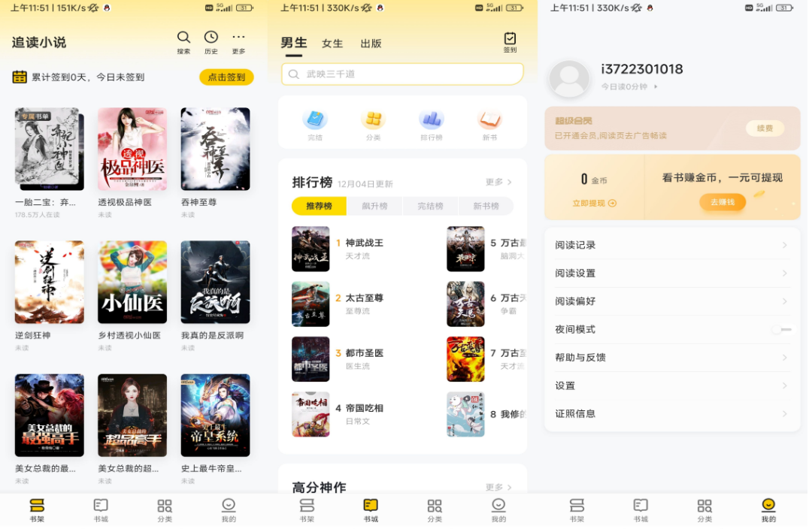Image resolution: width=812 pixels, height=529 pixels.
Task: Open the 新书 new books icon
Action: pos(489,120)
